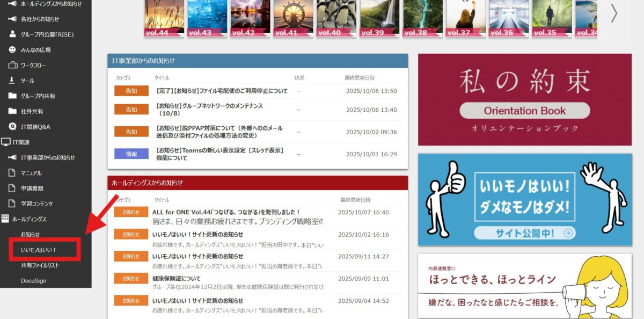Open the 健康保険証について notice

pos(176,279)
